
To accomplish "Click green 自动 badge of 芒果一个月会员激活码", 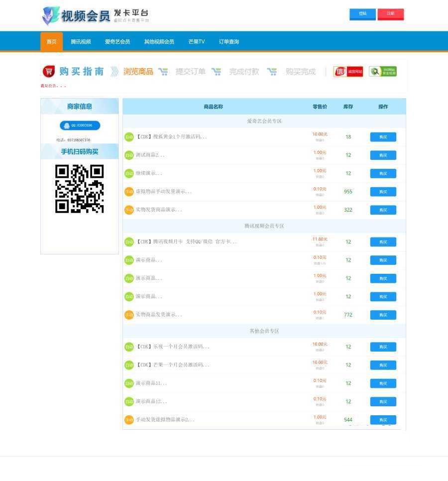I will tap(129, 365).
